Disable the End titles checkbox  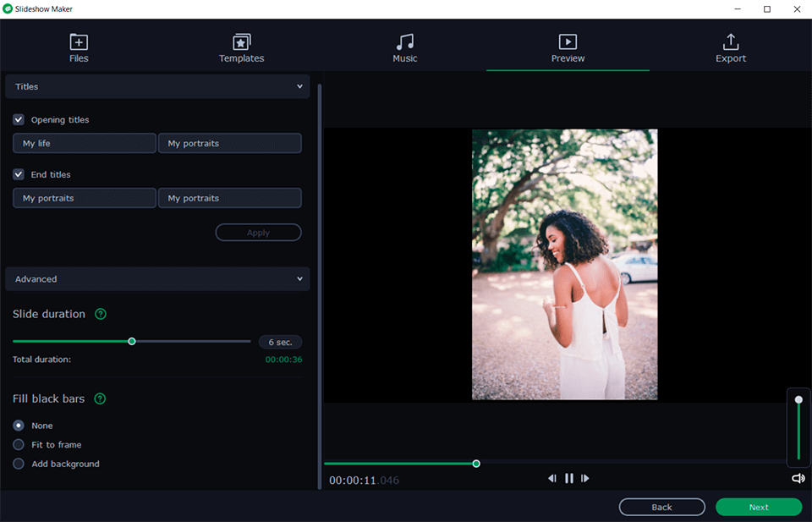point(18,174)
